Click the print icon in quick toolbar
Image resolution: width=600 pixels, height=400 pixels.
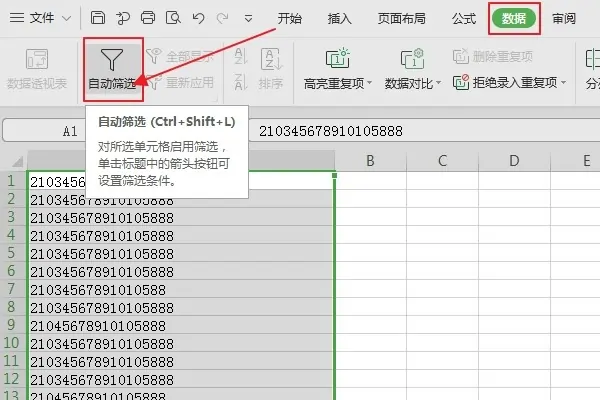coord(148,18)
